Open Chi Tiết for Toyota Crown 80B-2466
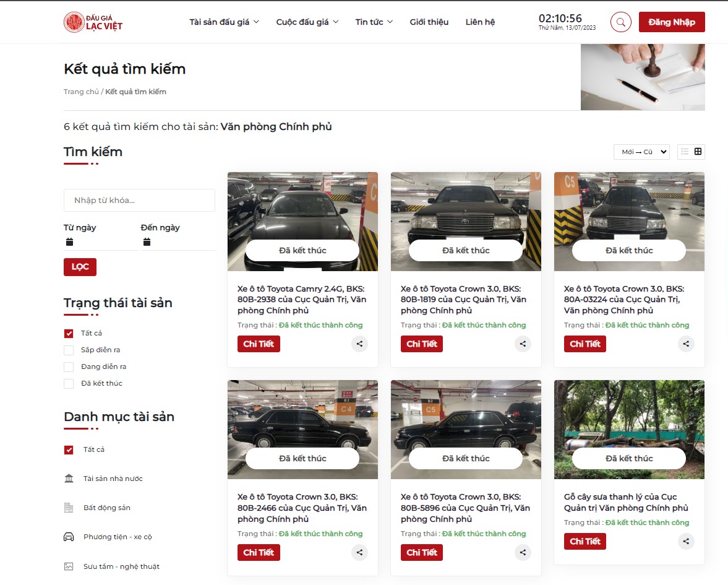 259,552
